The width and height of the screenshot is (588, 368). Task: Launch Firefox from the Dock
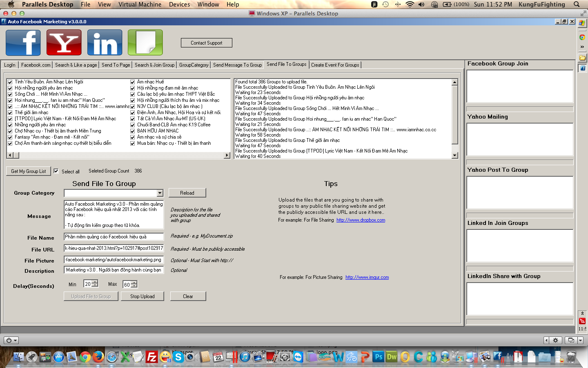pyautogui.click(x=98, y=357)
